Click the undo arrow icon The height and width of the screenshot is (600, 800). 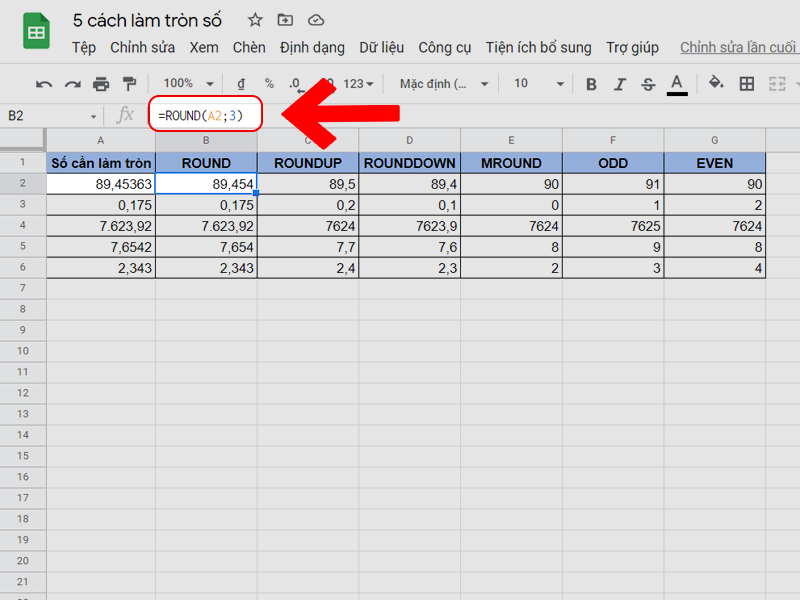pos(44,84)
